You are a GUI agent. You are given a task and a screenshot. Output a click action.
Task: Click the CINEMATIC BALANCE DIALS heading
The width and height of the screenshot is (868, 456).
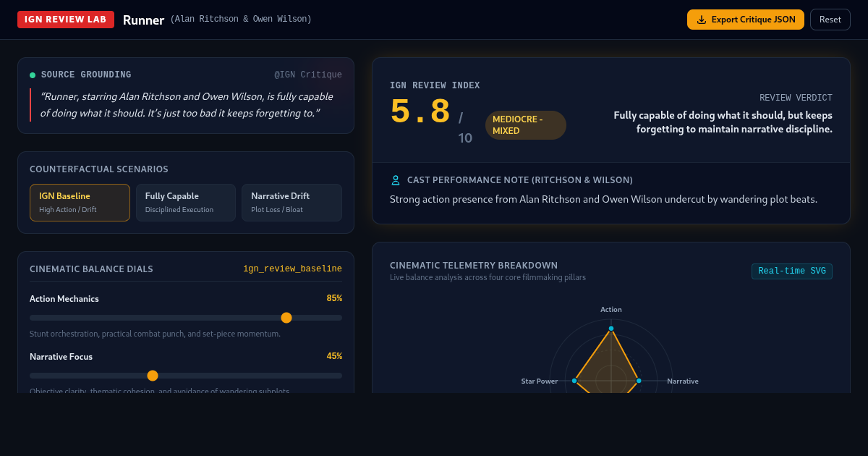click(91, 269)
